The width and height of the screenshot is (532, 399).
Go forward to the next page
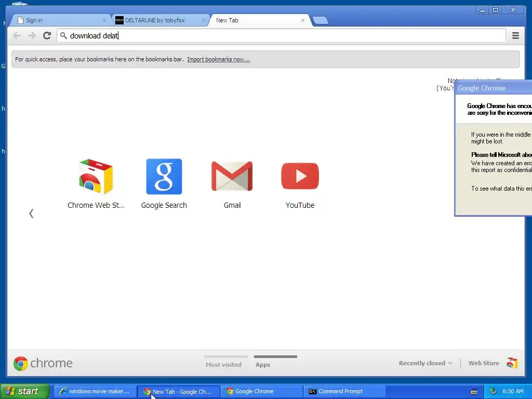coord(32,35)
